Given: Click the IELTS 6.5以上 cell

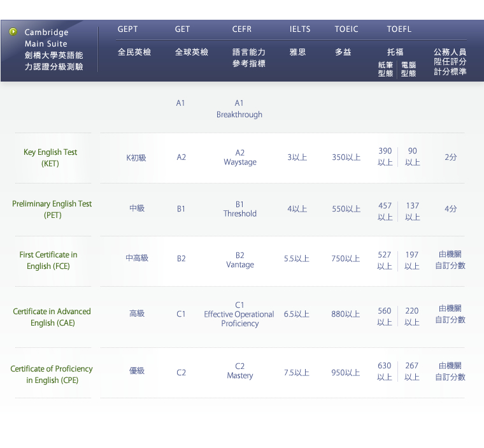Looking at the screenshot, I should coord(297,314).
